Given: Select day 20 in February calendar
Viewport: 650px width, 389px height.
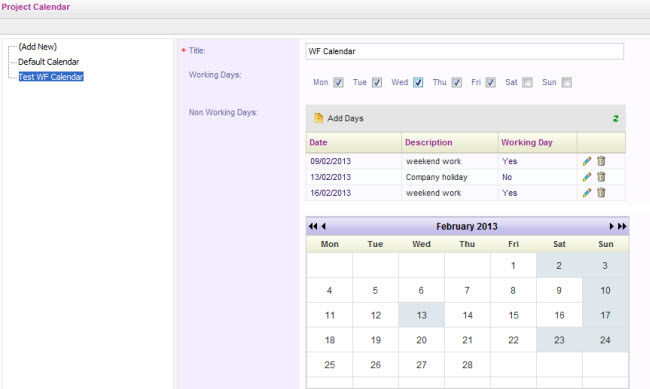Looking at the screenshot, I should 421,340.
